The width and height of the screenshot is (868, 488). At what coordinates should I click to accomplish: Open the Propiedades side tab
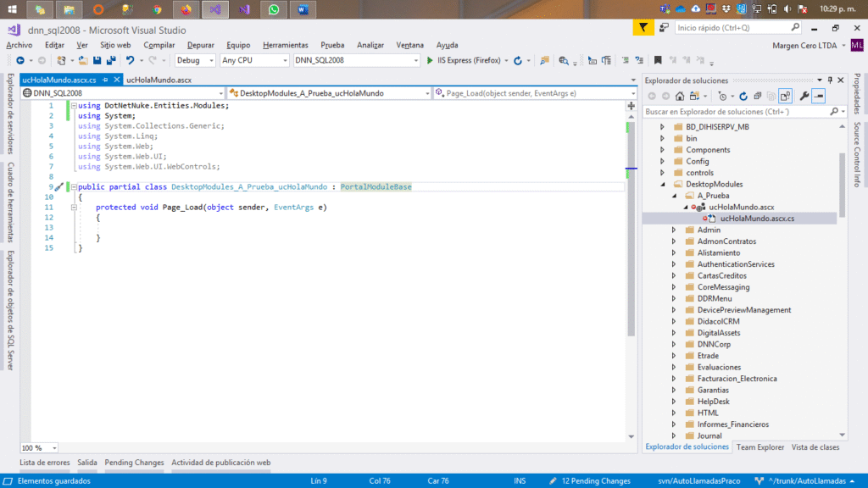point(857,93)
